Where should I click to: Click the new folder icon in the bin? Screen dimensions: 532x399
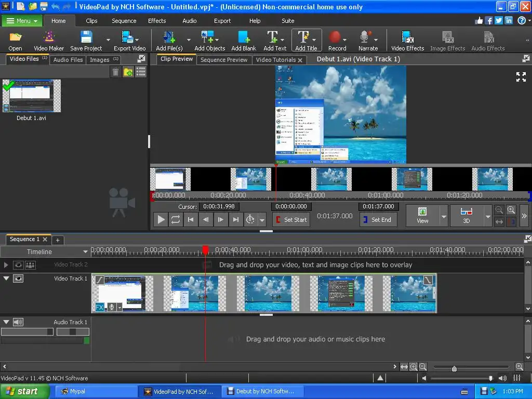point(128,72)
